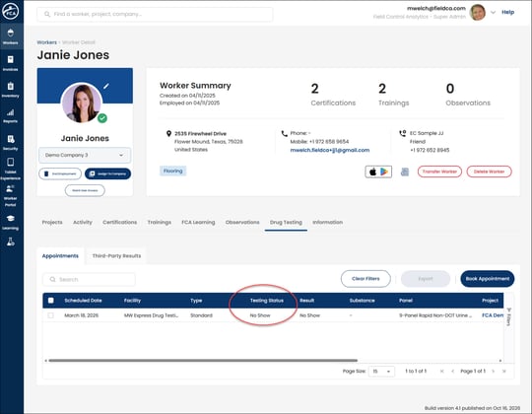
Task: Click the Book Appointment button
Action: tap(488, 279)
